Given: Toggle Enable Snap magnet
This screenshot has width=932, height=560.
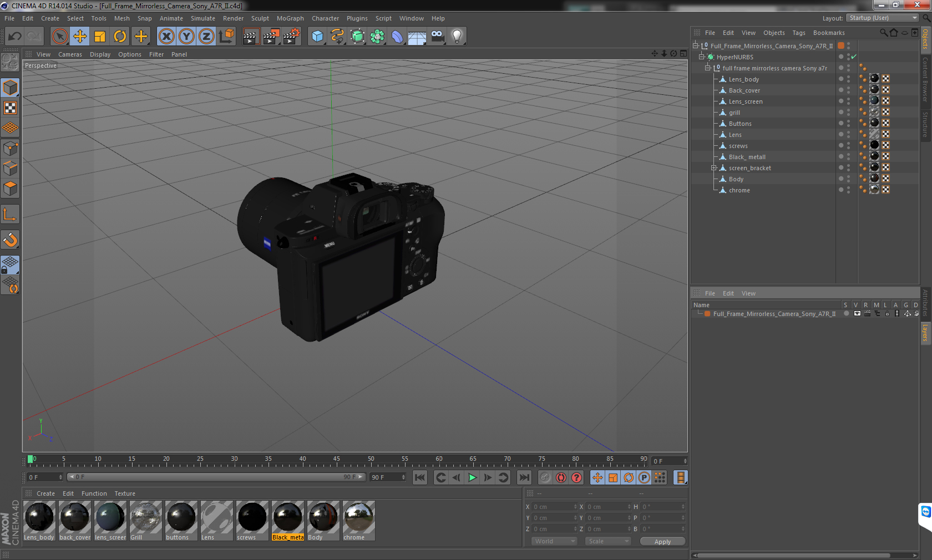Looking at the screenshot, I should 11,240.
